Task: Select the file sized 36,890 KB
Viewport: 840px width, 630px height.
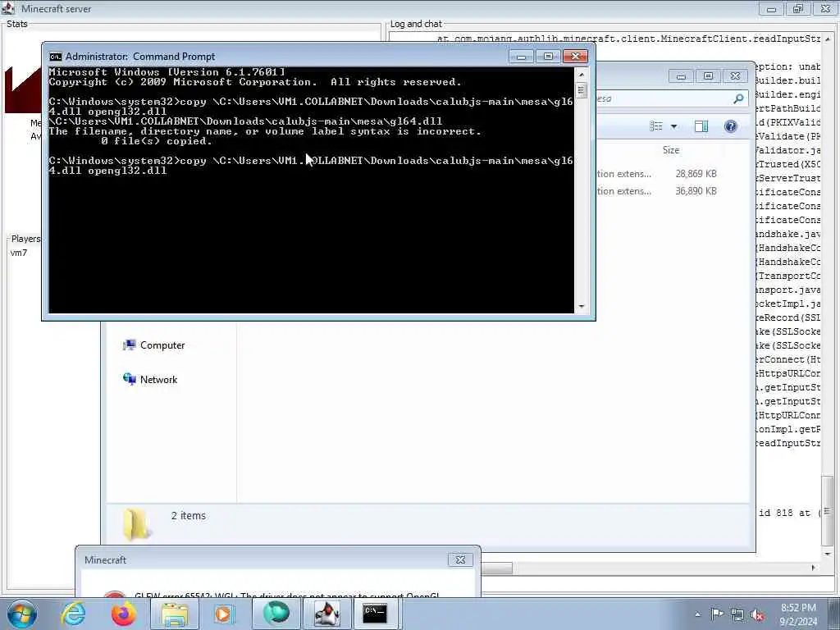Action: (x=696, y=190)
